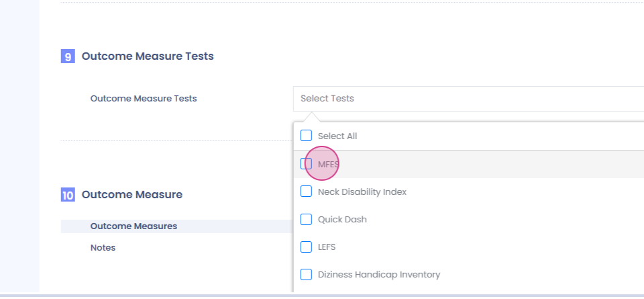
Task: Choose the Neck Disability Index option label
Action: point(362,191)
